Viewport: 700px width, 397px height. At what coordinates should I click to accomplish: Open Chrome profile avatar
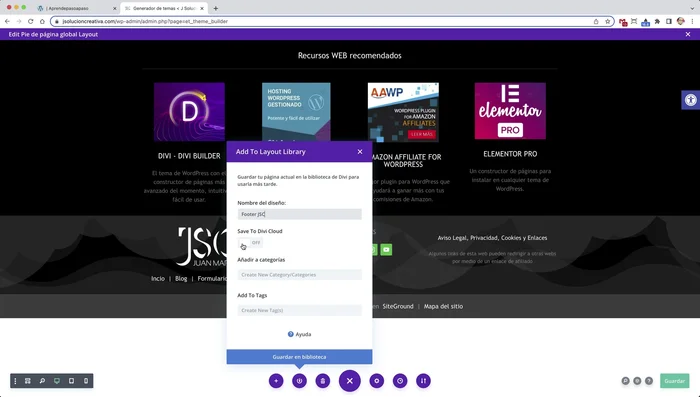[680, 21]
